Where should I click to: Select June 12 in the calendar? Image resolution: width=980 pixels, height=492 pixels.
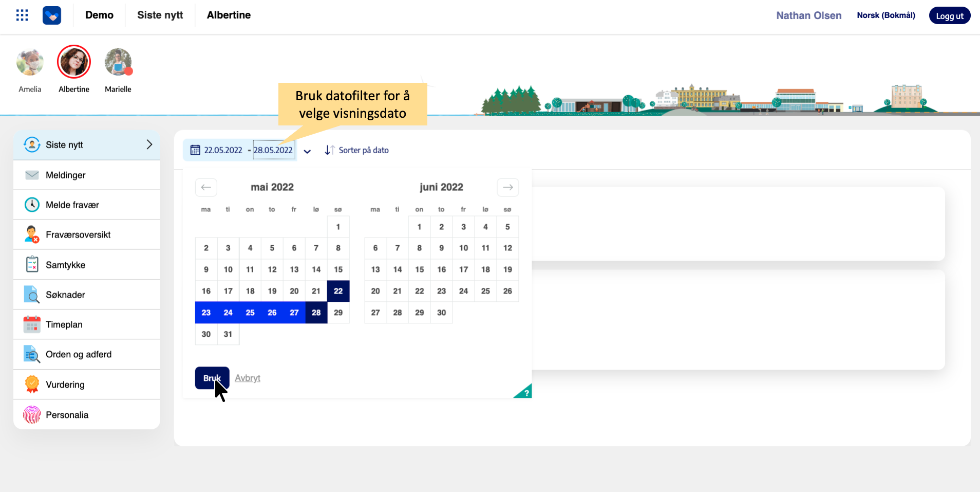(507, 248)
